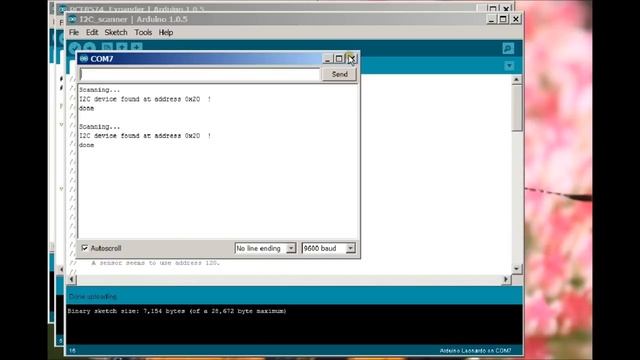Click the 'Done uploading' status text
The height and width of the screenshot is (360, 640).
click(93, 296)
